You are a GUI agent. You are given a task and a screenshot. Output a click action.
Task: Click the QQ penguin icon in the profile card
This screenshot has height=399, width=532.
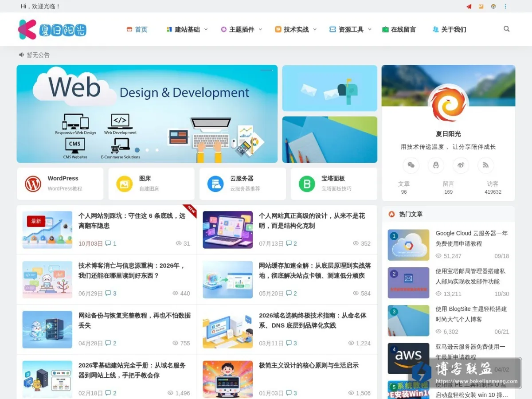(x=436, y=165)
